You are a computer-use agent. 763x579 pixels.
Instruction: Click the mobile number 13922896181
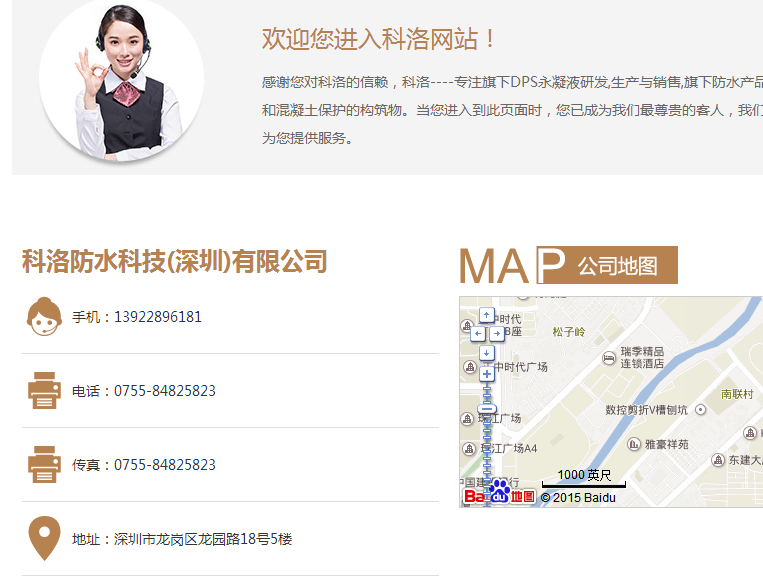click(158, 317)
